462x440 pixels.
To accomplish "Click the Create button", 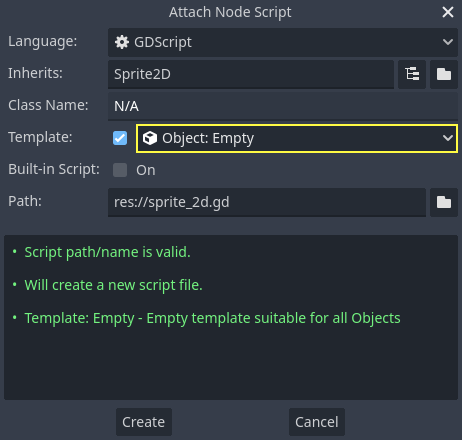I will coord(144,422).
